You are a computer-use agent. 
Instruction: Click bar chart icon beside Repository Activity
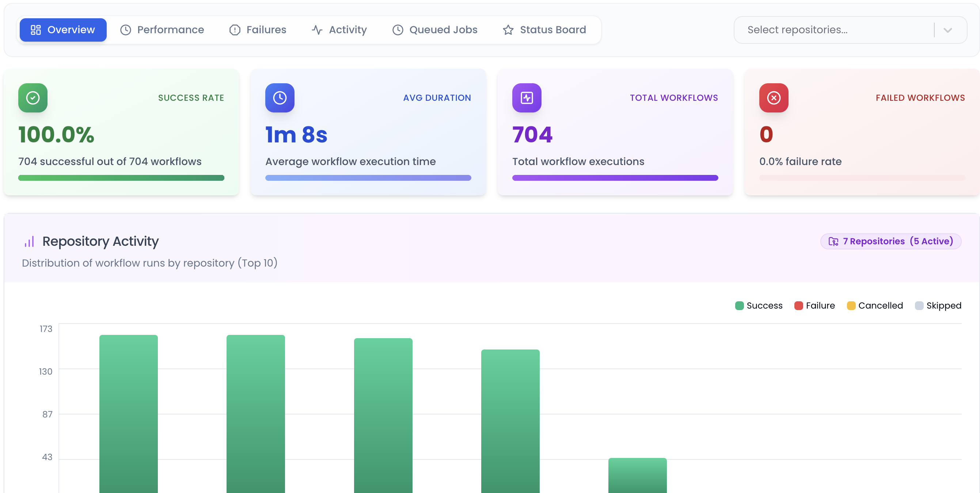(29, 241)
